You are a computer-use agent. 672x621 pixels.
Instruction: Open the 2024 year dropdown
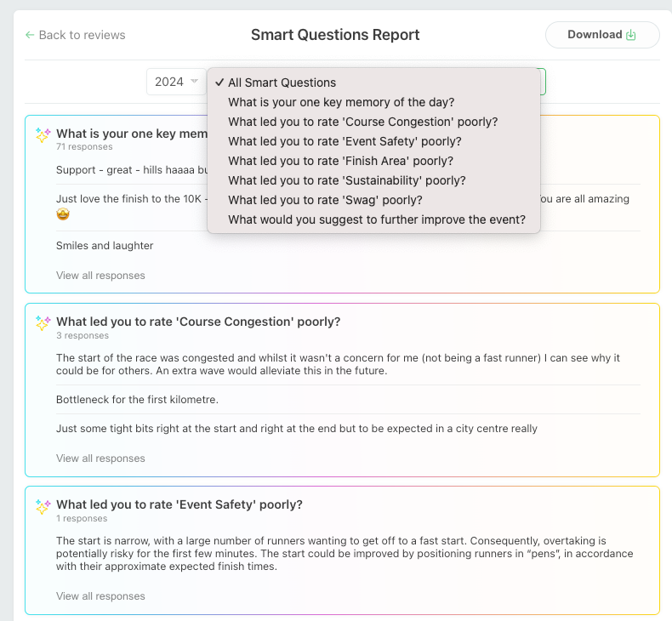[x=176, y=82]
